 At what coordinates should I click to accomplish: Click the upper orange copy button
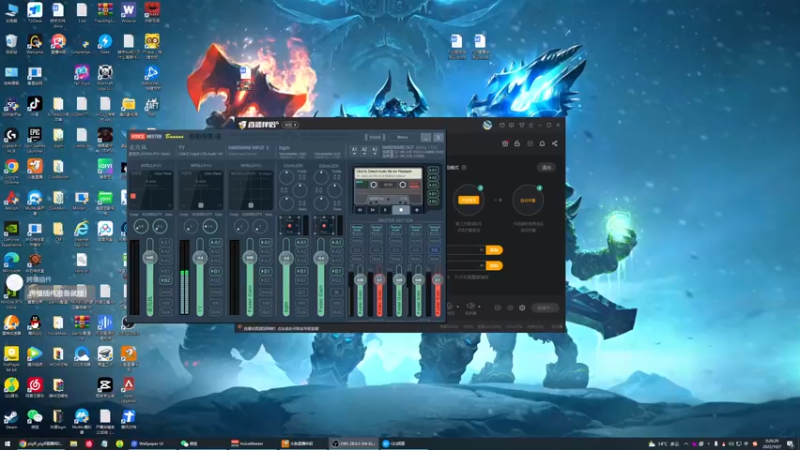click(x=493, y=250)
